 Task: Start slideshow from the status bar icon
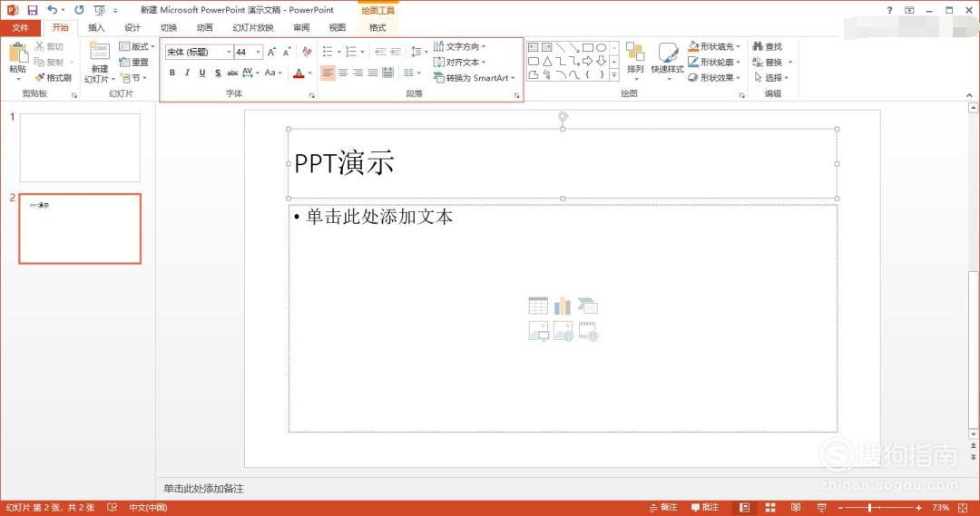point(821,508)
